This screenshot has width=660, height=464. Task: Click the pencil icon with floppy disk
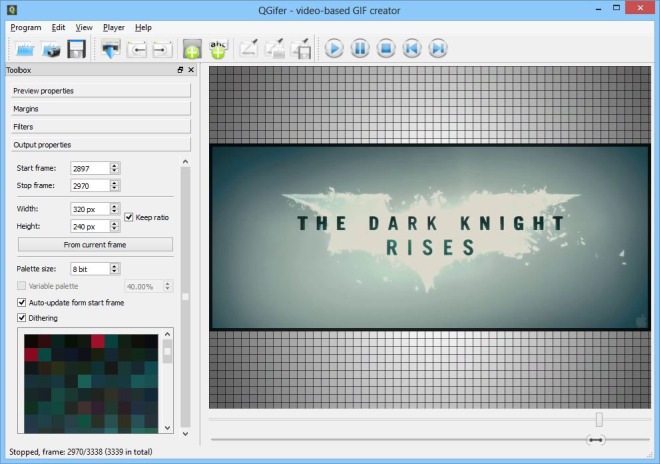301,48
